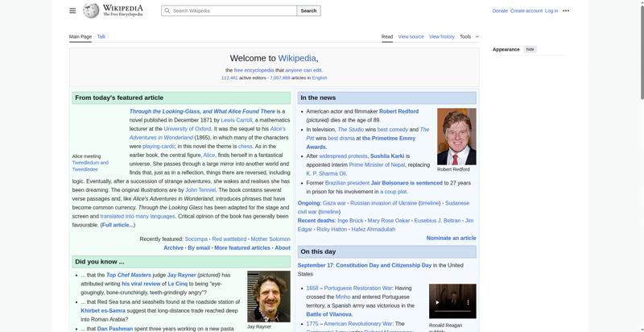644x332 pixels.
Task: Open video options three-dot icon
Action: tap(468, 302)
